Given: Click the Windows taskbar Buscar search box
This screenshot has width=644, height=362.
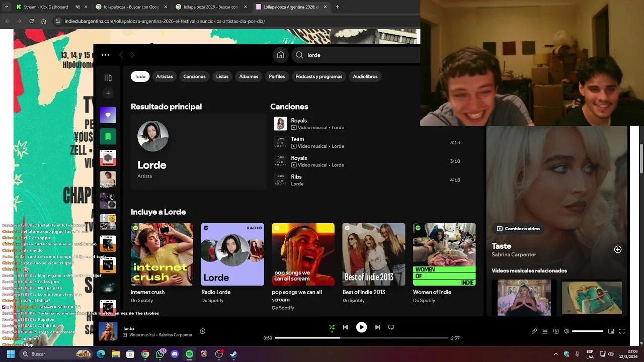Looking at the screenshot, I should [55, 354].
